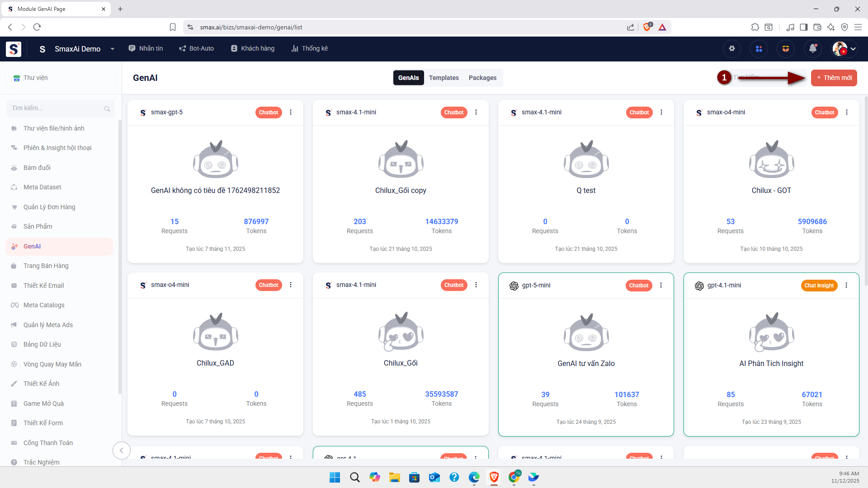Expand the SmaxAi Demo workspace dropdown
This screenshot has width=868, height=488.
pyautogui.click(x=112, y=49)
